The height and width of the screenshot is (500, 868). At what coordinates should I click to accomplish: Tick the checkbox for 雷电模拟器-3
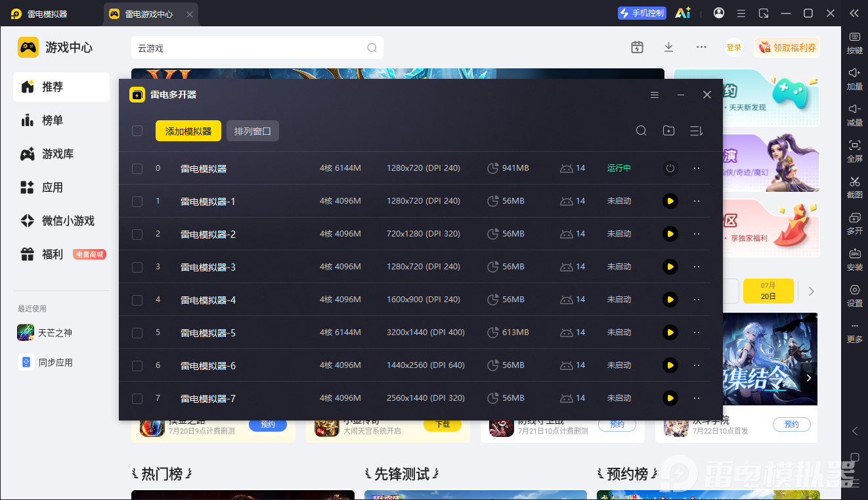tap(137, 267)
